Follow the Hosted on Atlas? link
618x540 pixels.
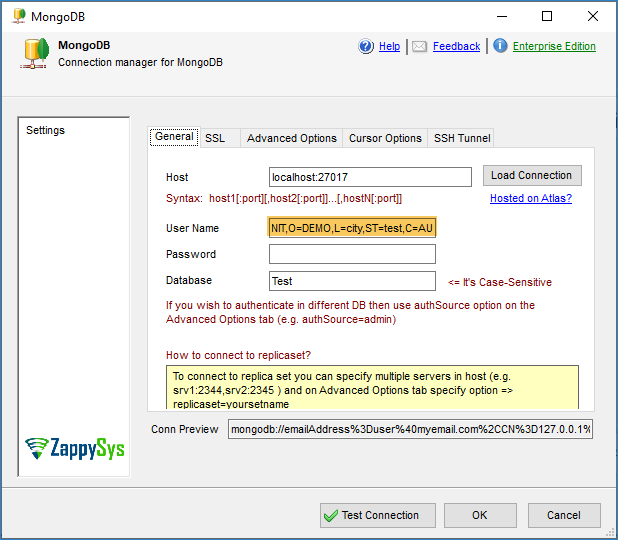(x=530, y=198)
